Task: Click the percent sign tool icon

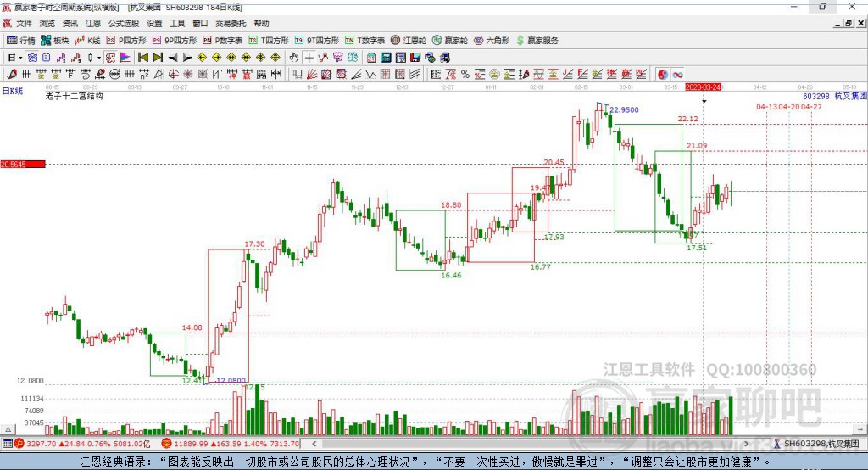Action: tap(465, 75)
